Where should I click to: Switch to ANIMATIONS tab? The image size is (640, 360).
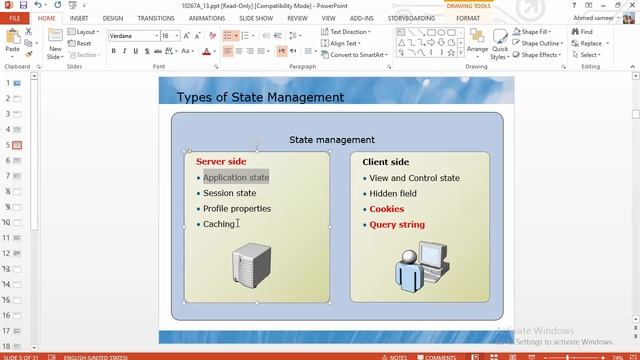(207, 18)
